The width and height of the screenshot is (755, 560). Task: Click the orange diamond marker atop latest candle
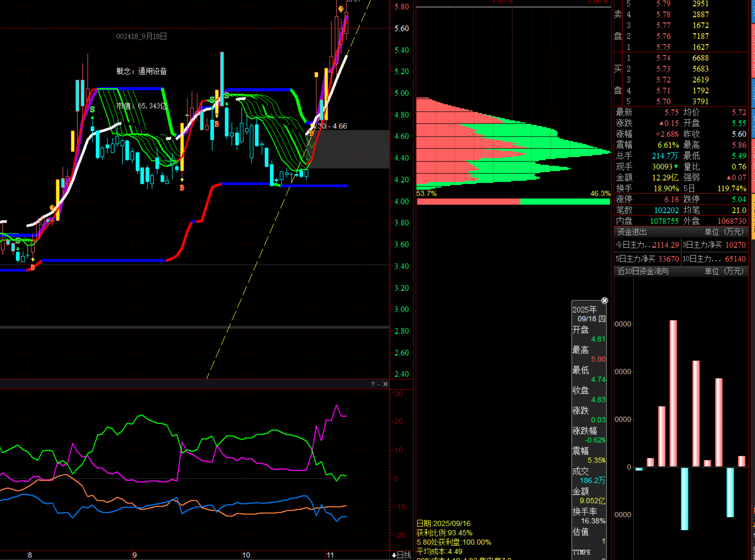tap(341, 9)
